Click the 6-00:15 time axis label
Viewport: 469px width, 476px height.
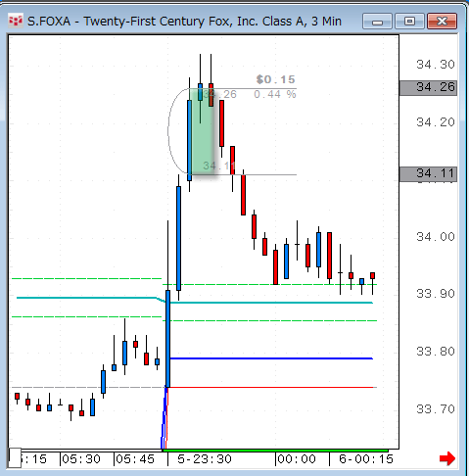366,459
